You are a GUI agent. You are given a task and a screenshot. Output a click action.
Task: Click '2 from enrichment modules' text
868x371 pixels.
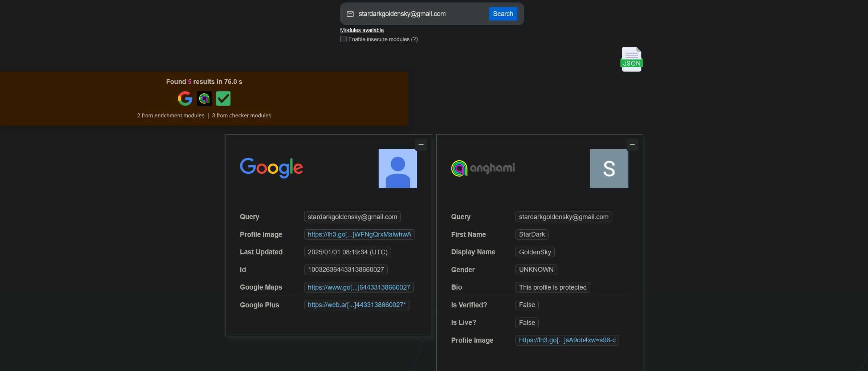(x=171, y=116)
